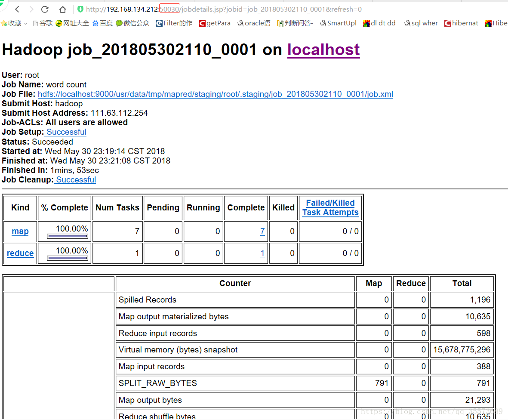The width and height of the screenshot is (508, 420).
Task: Click Job Cleanup Successful link
Action: coord(75,180)
